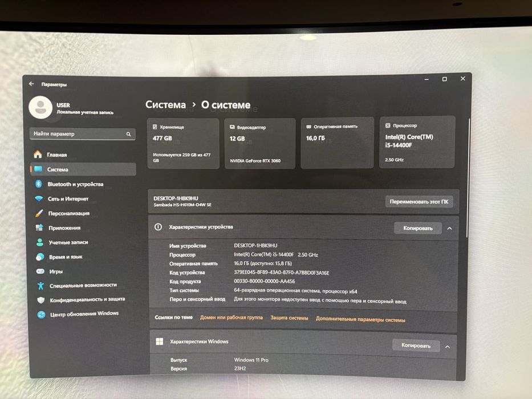Image resolution: width=532 pixels, height=399 pixels.
Task: Open Учетные записи section
Action: (68, 242)
